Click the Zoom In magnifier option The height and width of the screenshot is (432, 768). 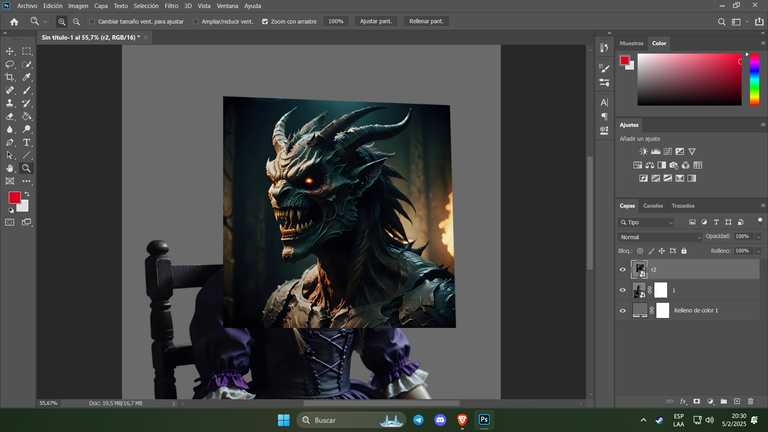coord(62,22)
